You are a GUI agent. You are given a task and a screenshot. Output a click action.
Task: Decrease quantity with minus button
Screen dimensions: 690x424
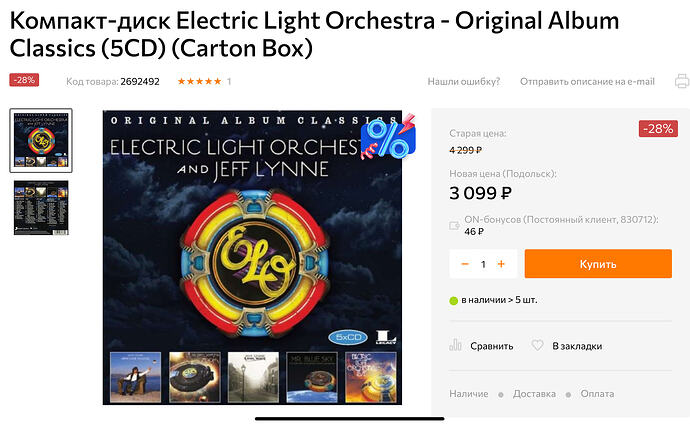[x=465, y=264]
